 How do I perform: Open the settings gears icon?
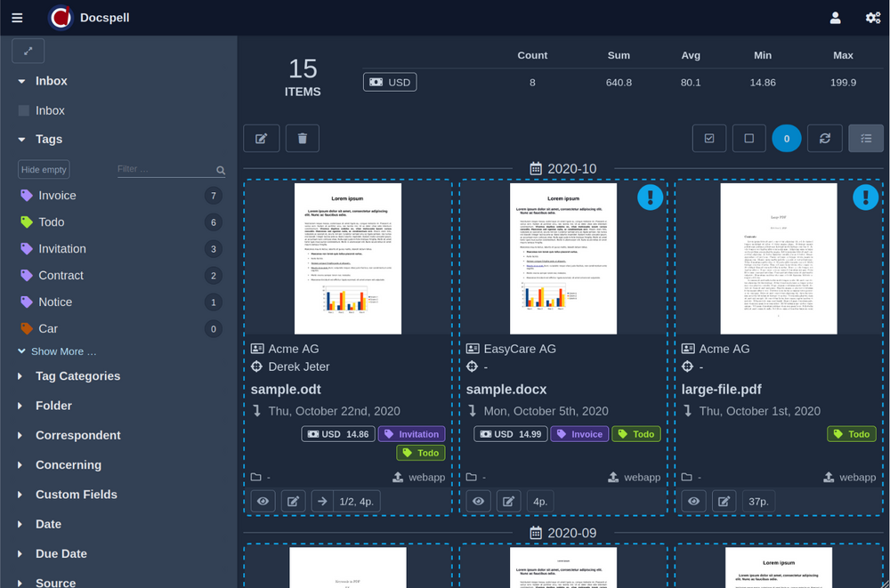[x=873, y=17]
